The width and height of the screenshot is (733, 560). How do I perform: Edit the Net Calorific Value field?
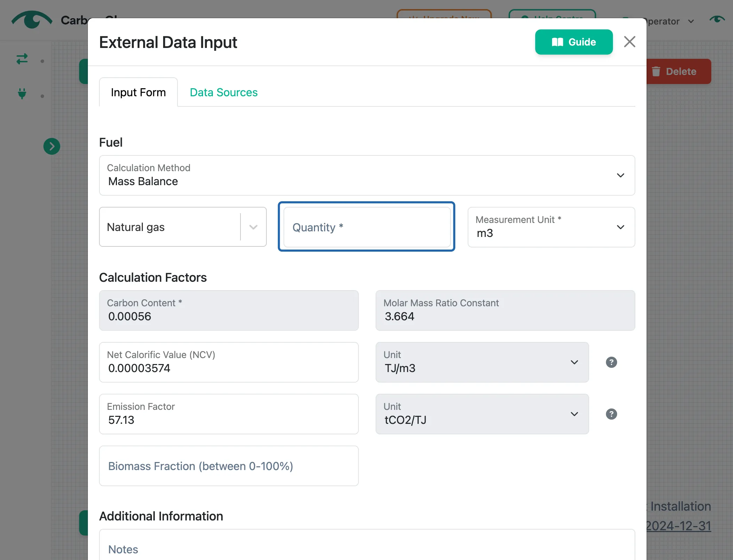pyautogui.click(x=229, y=362)
